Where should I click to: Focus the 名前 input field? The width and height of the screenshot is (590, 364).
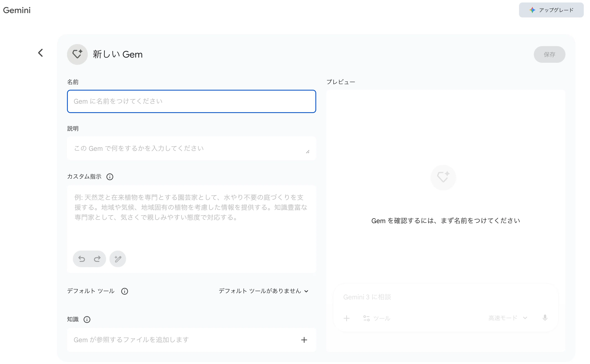[x=192, y=101]
